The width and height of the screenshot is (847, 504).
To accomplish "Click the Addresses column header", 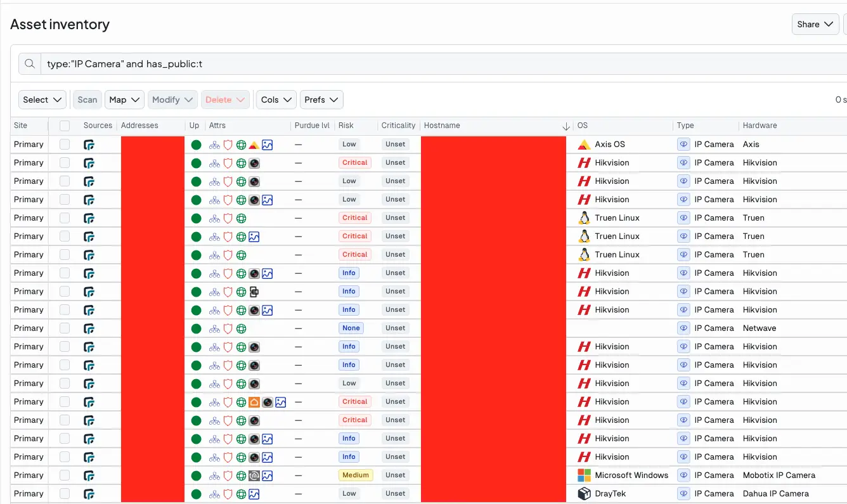I will tap(139, 126).
